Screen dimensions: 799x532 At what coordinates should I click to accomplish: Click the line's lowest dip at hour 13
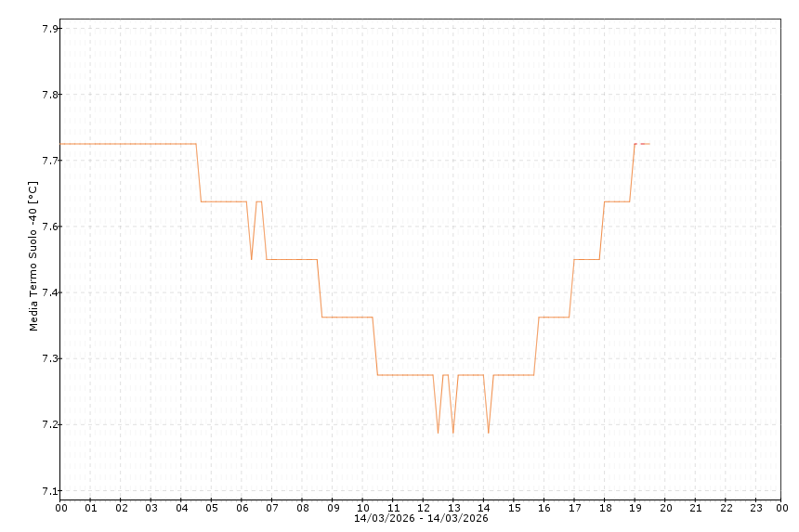pos(453,433)
